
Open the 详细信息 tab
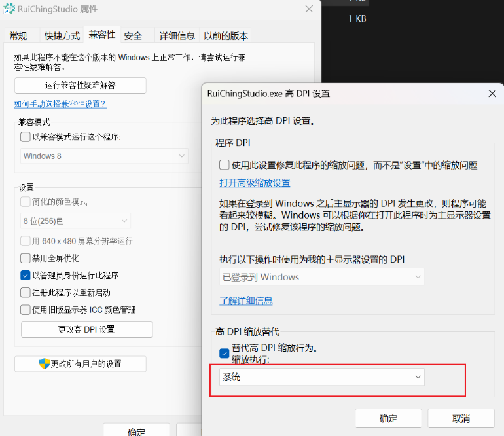click(177, 36)
